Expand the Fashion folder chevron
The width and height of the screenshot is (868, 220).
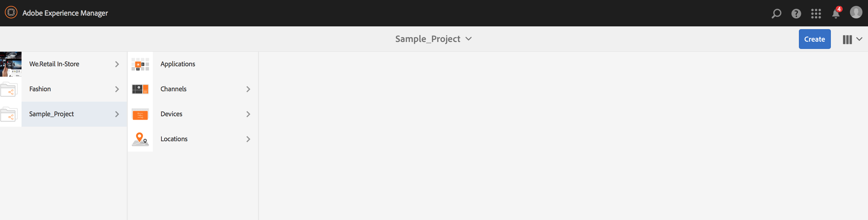(117, 89)
